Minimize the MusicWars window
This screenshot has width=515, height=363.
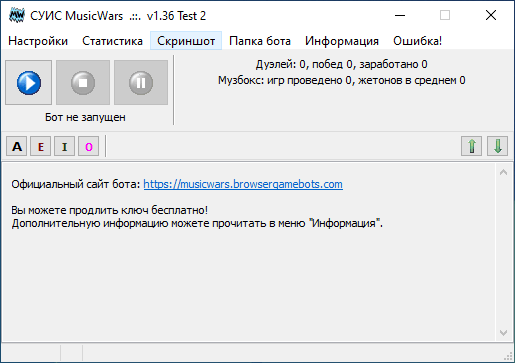tap(400, 15)
